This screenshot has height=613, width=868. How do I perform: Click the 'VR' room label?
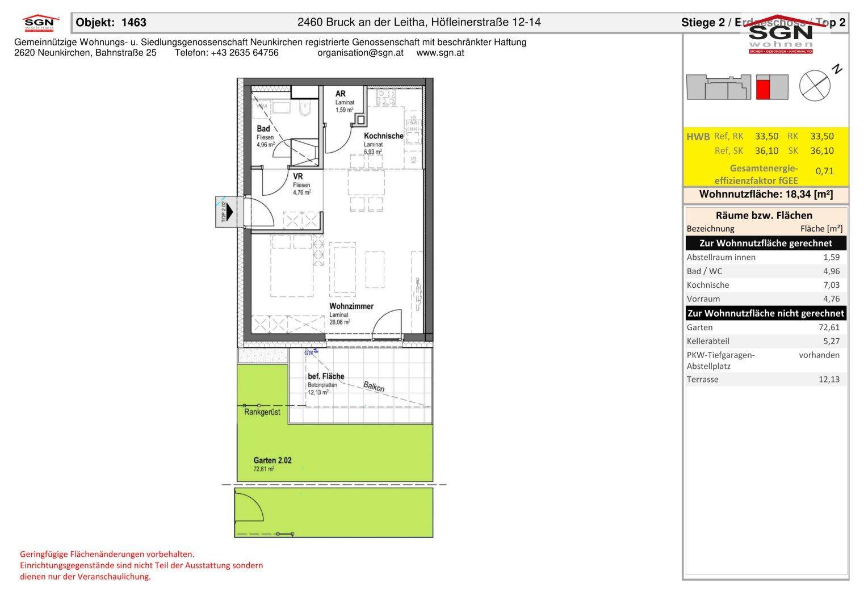coord(298,177)
